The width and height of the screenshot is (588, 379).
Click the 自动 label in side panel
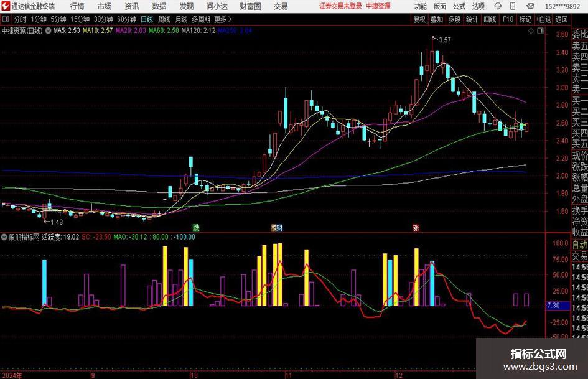pyautogui.click(x=580, y=245)
